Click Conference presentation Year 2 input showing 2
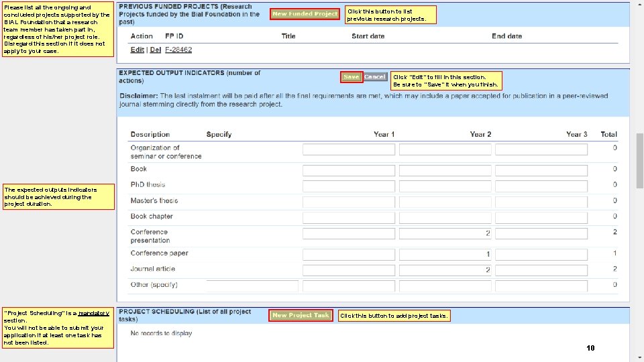The height and width of the screenshot is (362, 644). point(445,233)
